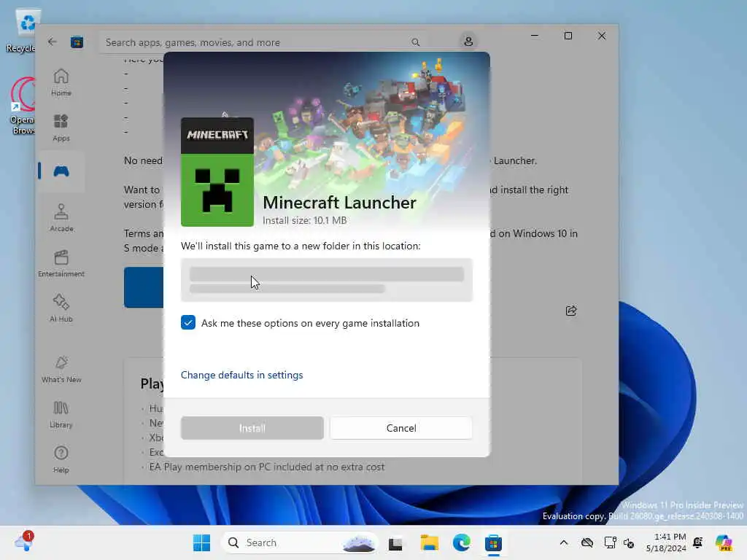Open the user account profile icon

coord(468,42)
